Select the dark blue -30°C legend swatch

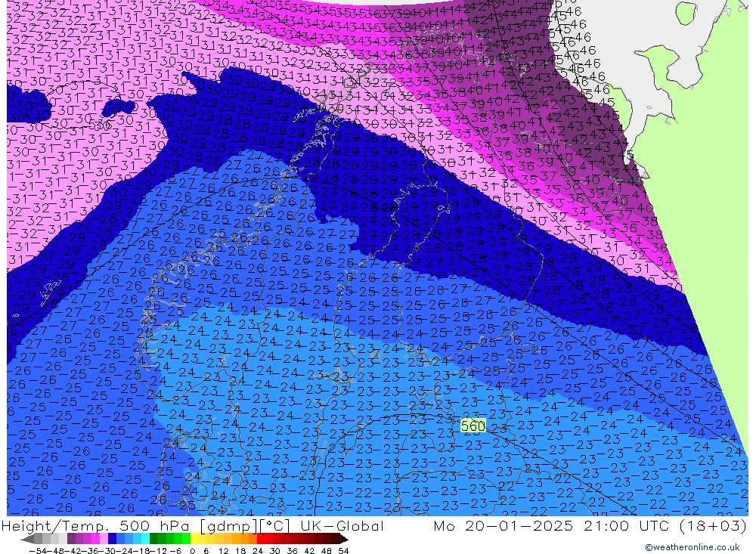(112, 539)
